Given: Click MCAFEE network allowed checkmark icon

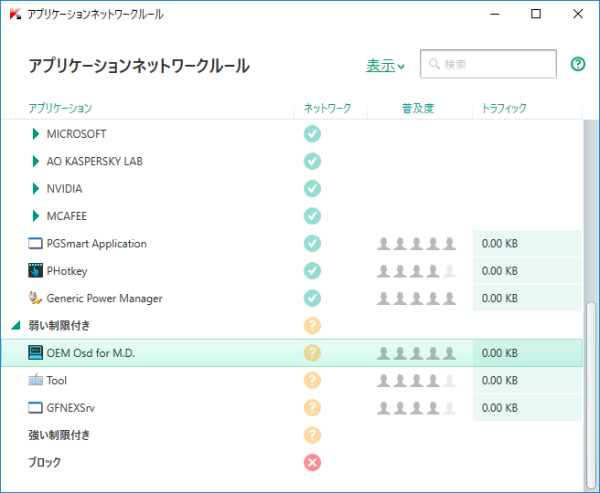Looking at the screenshot, I should pyautogui.click(x=312, y=216).
